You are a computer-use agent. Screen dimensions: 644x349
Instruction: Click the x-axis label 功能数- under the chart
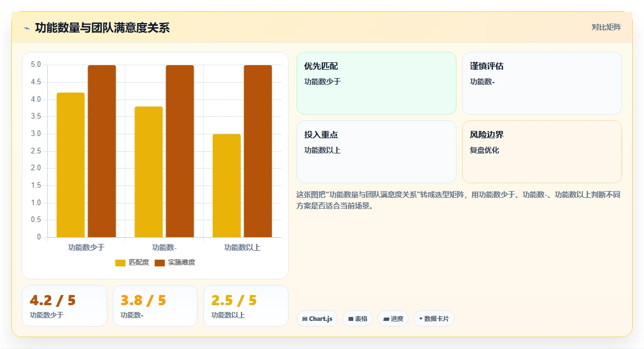(x=165, y=247)
